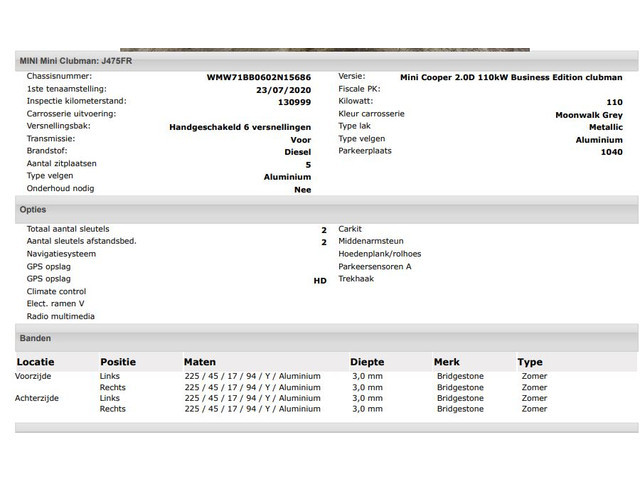The image size is (640, 480).
Task: Click the Maten column header
Action: pos(199,362)
